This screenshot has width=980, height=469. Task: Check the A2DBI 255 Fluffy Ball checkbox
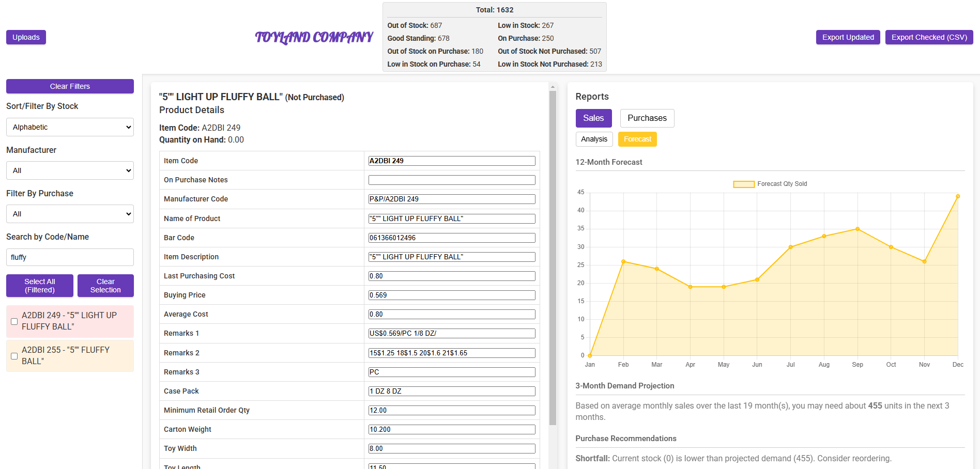pyautogui.click(x=14, y=356)
